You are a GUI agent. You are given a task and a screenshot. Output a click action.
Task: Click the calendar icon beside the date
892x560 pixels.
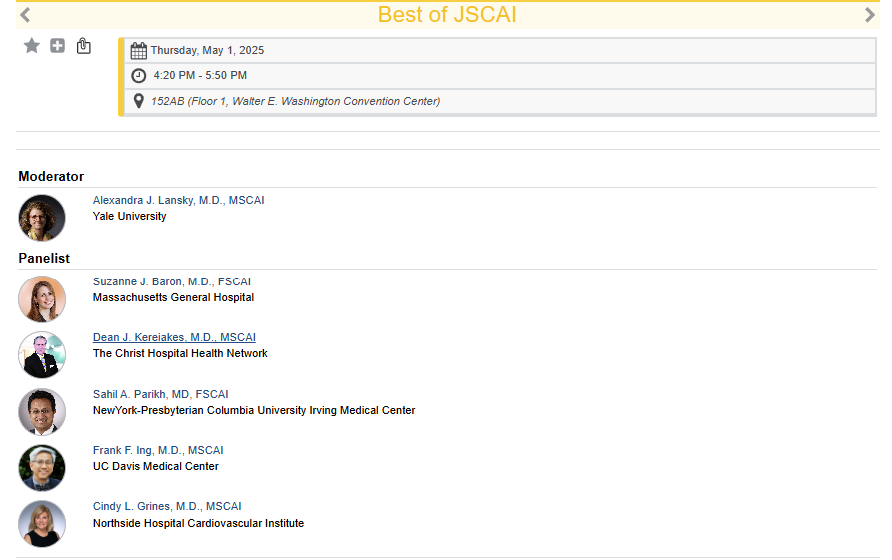click(138, 51)
